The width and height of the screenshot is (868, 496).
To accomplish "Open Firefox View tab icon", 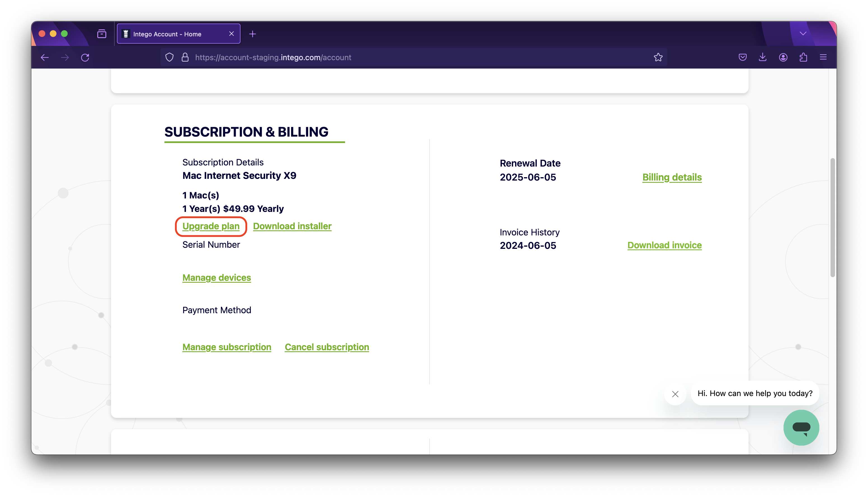I will pos(102,34).
